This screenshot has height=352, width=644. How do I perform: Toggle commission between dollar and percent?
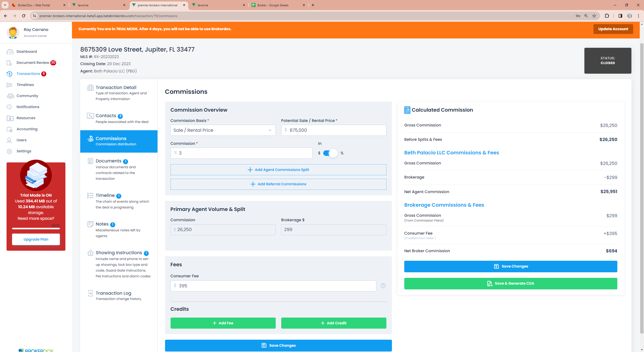click(330, 153)
